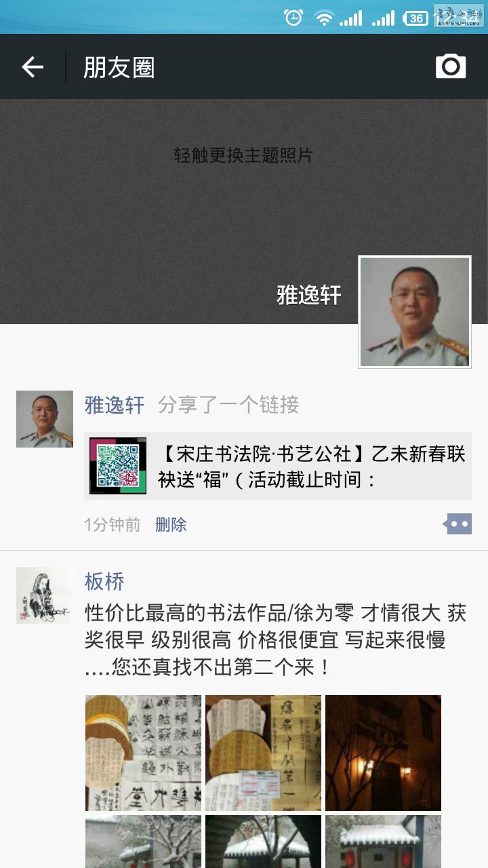View the snowy pavilion photo in second row
Screen dimensions: 488x868
pyautogui.click(x=263, y=842)
